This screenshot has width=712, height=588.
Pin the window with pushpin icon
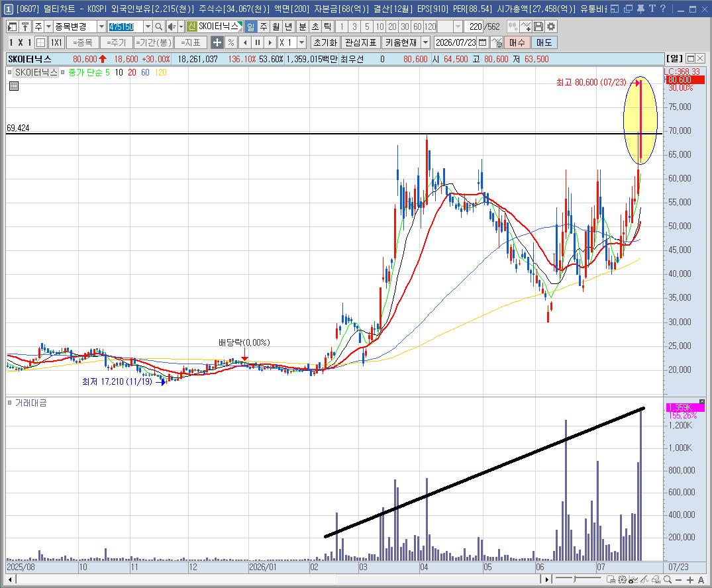click(x=640, y=8)
